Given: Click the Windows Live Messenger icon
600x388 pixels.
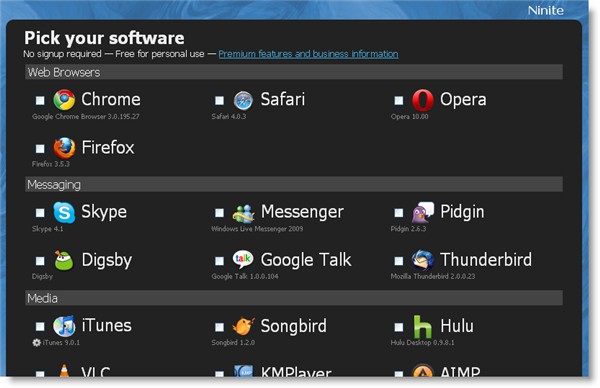Looking at the screenshot, I should 243,213.
